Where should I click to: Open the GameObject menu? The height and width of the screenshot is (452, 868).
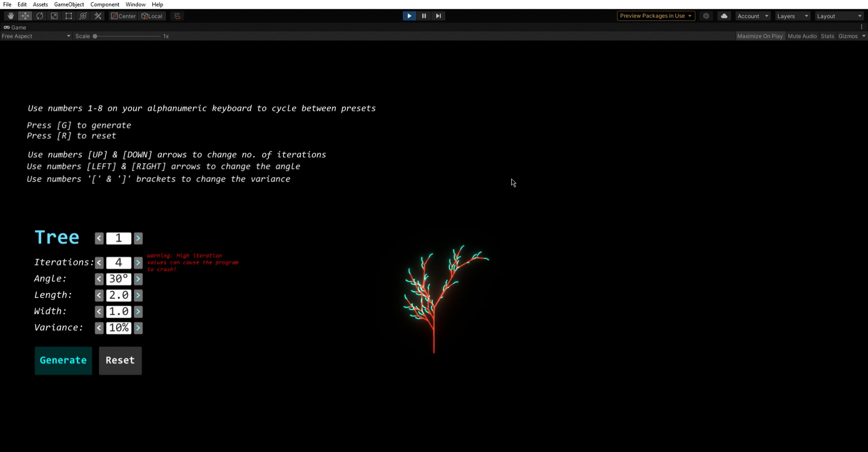point(69,4)
